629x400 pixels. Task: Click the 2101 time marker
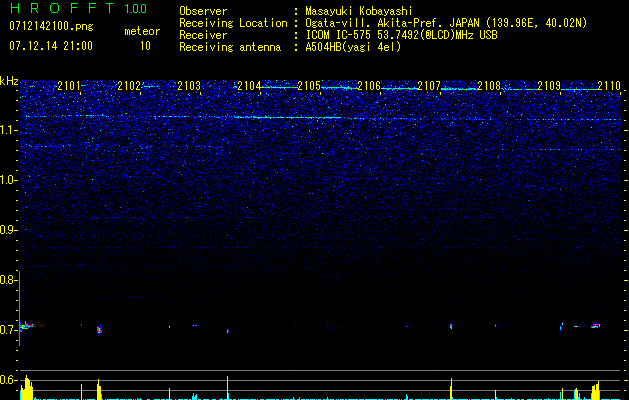tap(69, 85)
